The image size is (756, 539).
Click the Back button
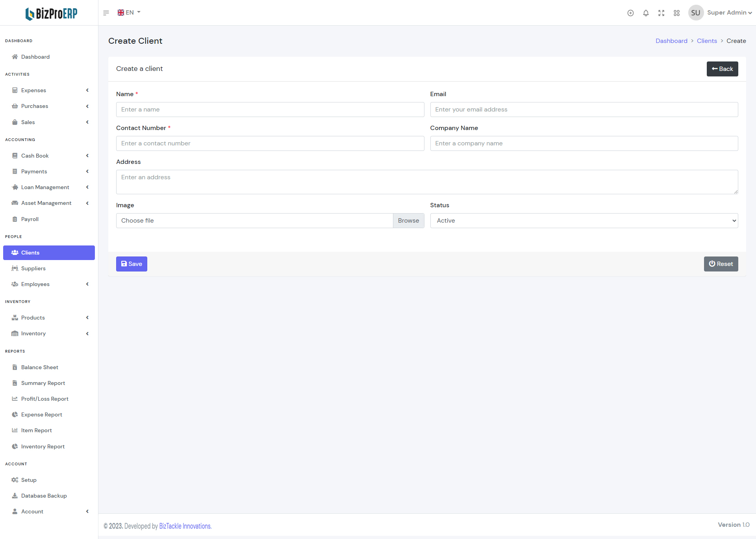[722, 69]
